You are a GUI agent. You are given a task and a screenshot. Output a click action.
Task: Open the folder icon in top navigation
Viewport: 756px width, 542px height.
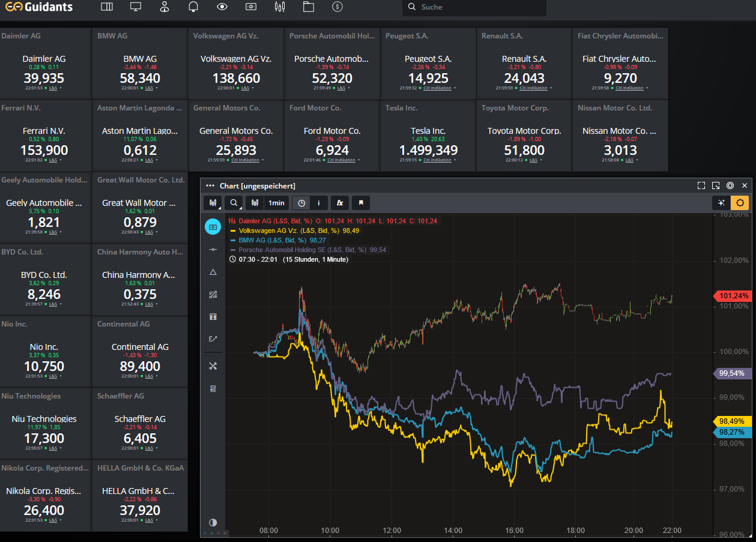(x=309, y=7)
